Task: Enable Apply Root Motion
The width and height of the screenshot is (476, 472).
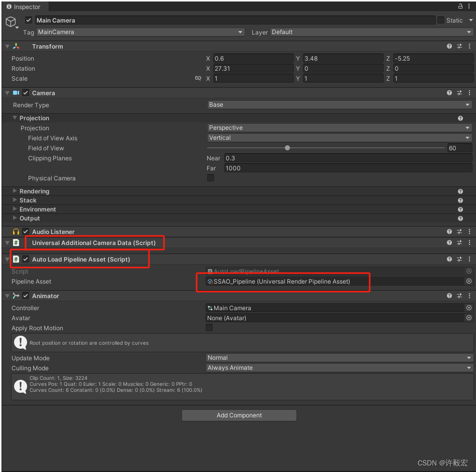Action: click(x=209, y=328)
